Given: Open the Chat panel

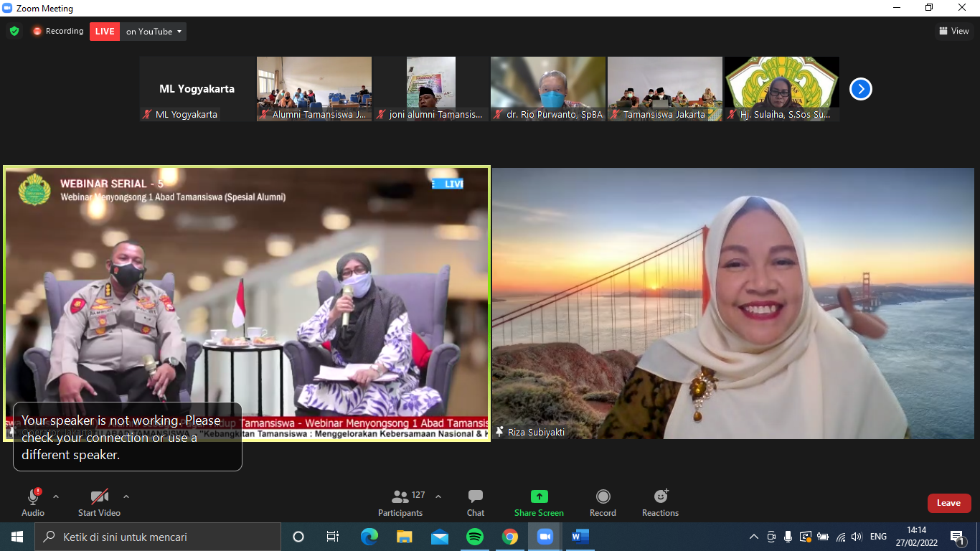Looking at the screenshot, I should [x=475, y=502].
